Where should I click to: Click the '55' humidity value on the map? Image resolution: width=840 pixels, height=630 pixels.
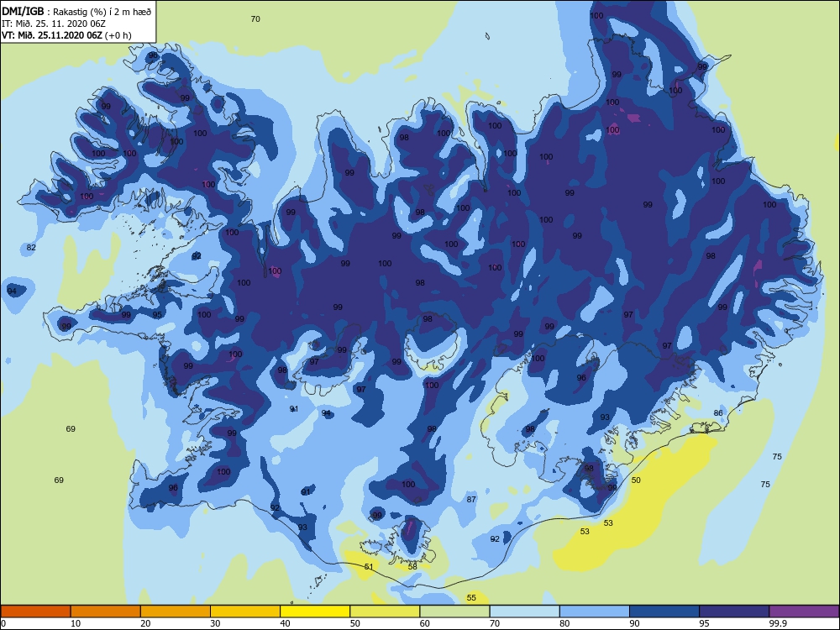click(471, 598)
